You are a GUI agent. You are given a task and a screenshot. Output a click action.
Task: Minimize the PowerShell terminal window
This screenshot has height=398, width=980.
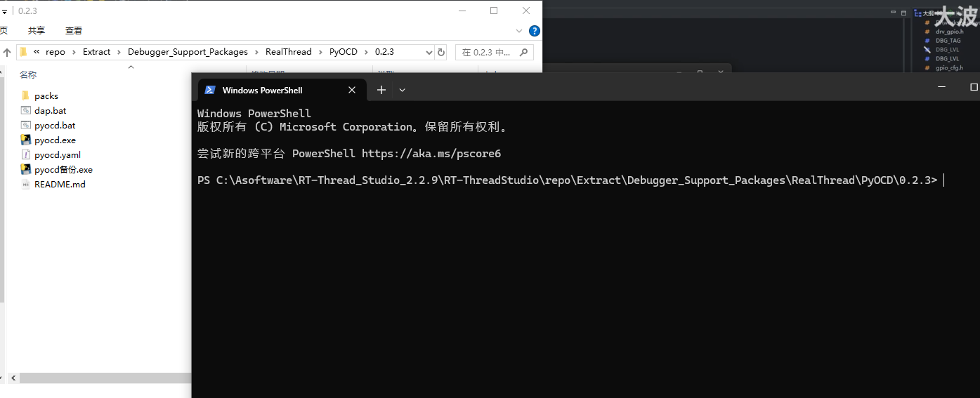941,87
